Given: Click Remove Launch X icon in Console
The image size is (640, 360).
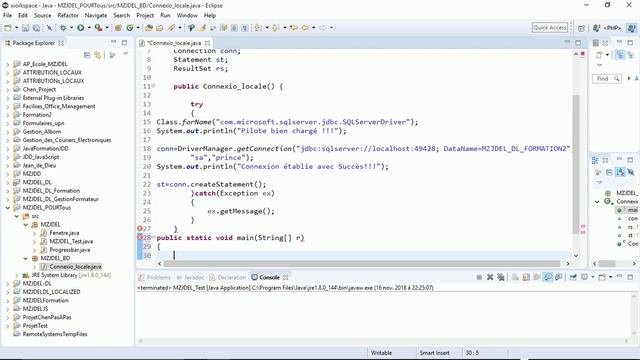Looking at the screenshot, I should point(490,277).
